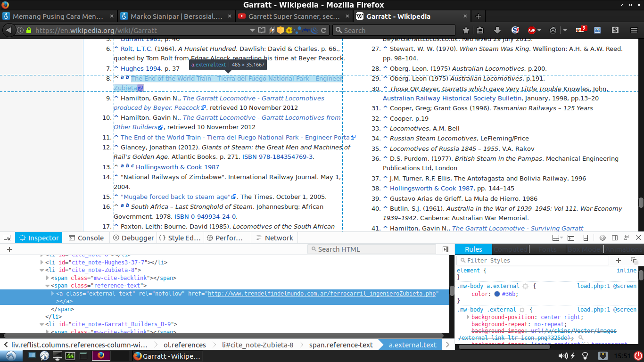The height and width of the screenshot is (362, 644).
Task: Click li#cite_note-Zubieta-8 breadcrumb
Action: pos(257,345)
